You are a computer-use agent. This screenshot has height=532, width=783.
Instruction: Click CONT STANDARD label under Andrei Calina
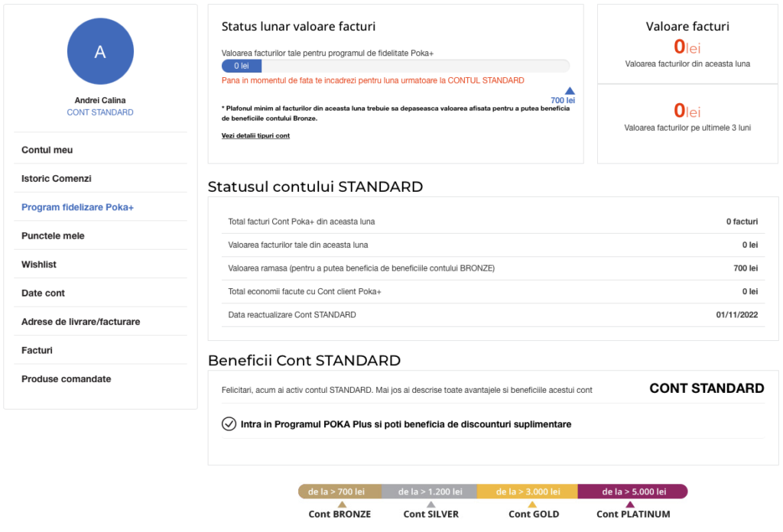pyautogui.click(x=100, y=112)
